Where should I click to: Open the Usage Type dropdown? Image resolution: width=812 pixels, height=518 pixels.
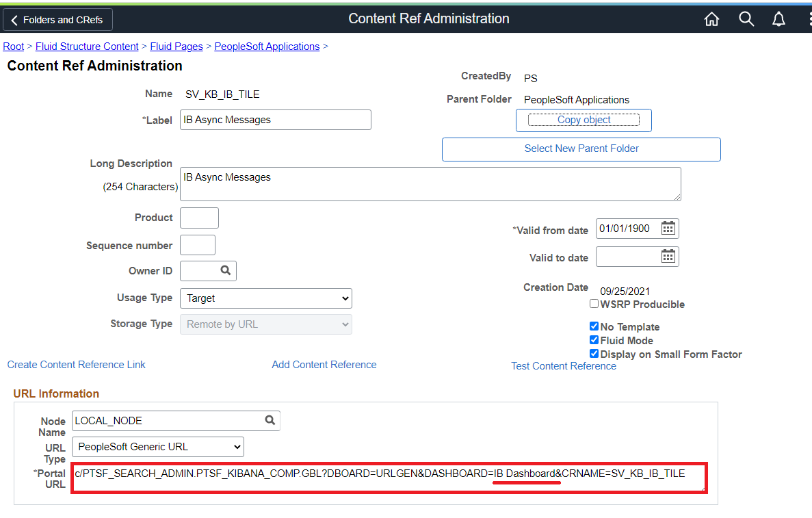coord(265,298)
